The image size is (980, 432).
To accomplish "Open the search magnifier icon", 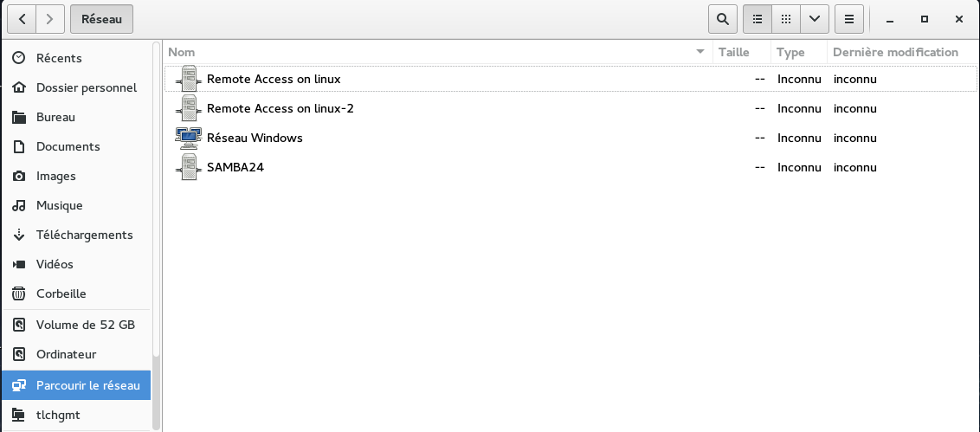I will pyautogui.click(x=723, y=19).
